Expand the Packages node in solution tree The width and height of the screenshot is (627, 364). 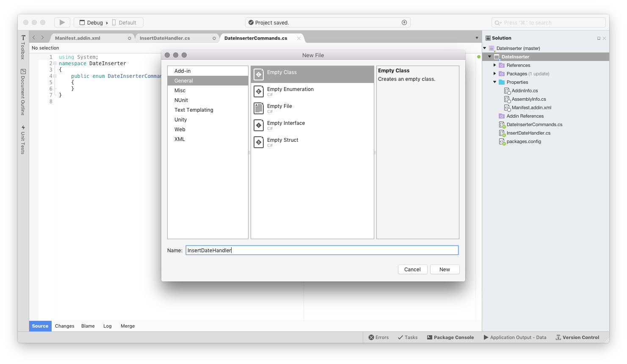(494, 74)
